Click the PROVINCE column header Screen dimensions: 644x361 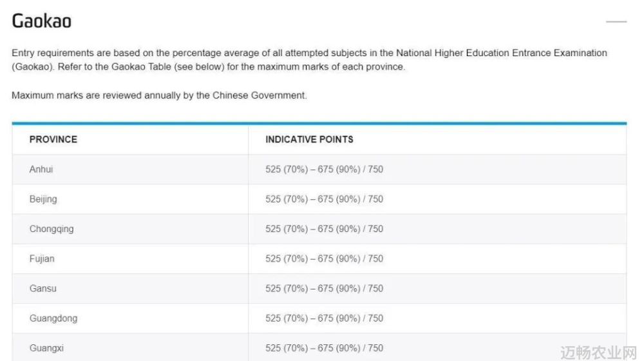53,139
